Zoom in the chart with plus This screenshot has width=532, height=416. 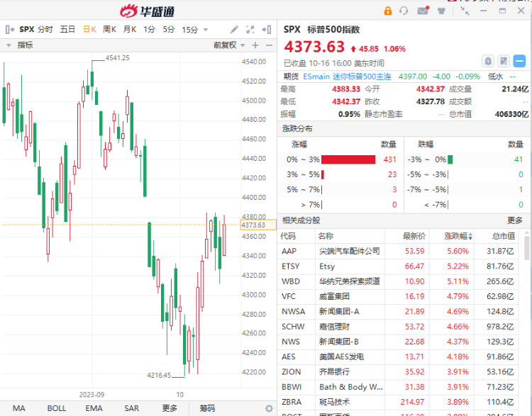[x=255, y=45]
